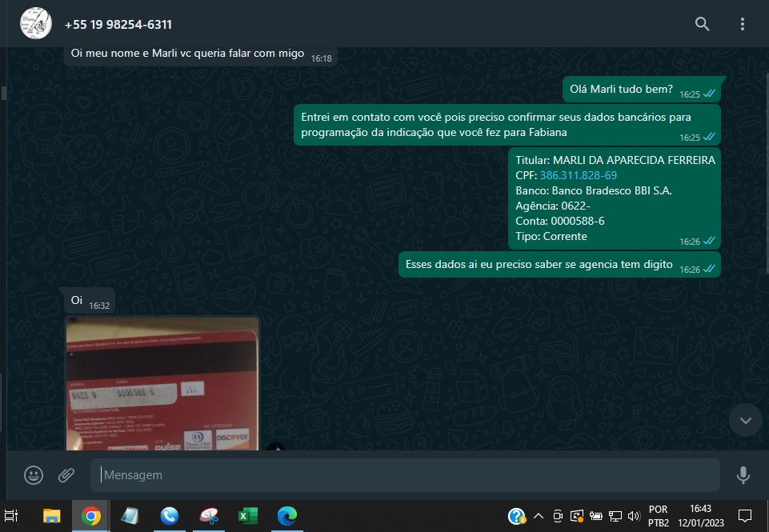Click the CPF number link 386.311.828-69
This screenshot has width=769, height=532.
(x=578, y=175)
